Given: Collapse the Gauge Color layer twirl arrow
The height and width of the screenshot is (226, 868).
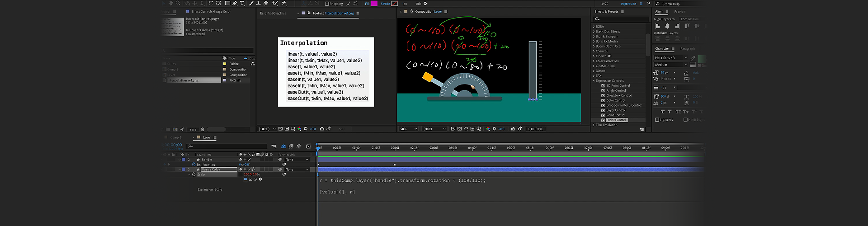Looking at the screenshot, I should click(x=179, y=169).
